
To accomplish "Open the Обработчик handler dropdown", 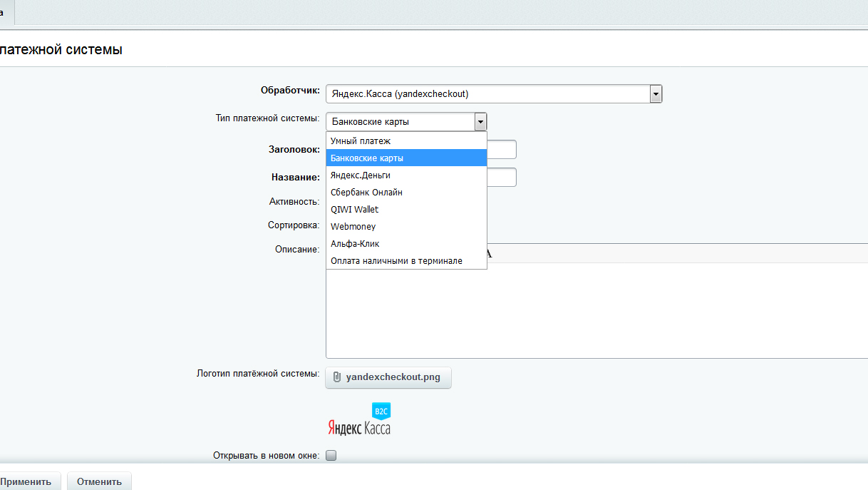I will point(494,93).
